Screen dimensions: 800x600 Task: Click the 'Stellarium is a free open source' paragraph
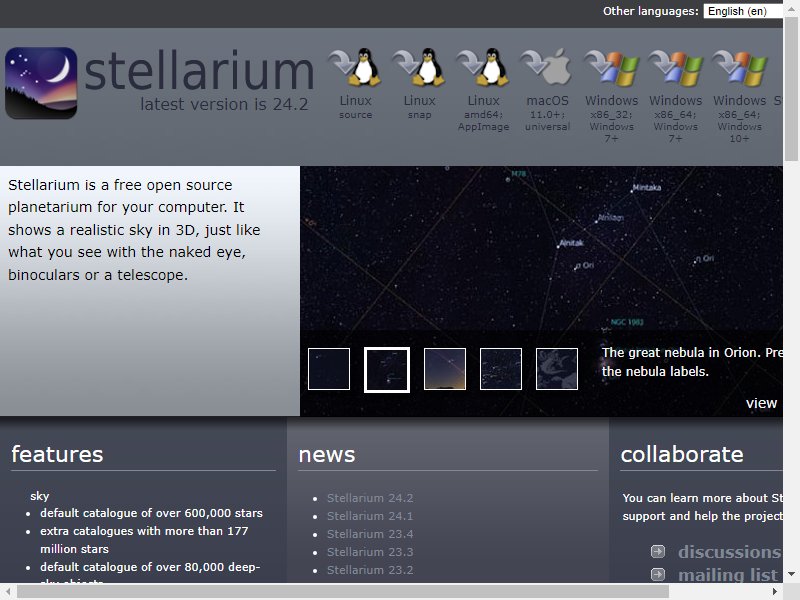[x=134, y=230]
